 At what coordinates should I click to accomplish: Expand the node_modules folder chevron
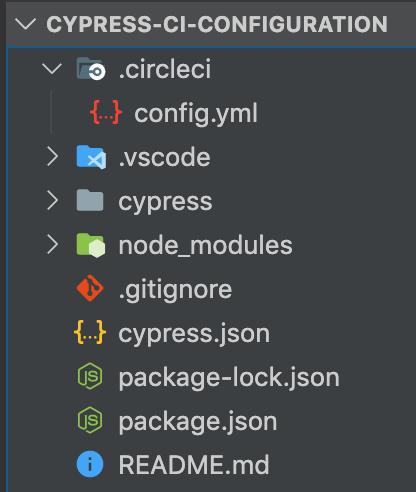[x=53, y=244]
